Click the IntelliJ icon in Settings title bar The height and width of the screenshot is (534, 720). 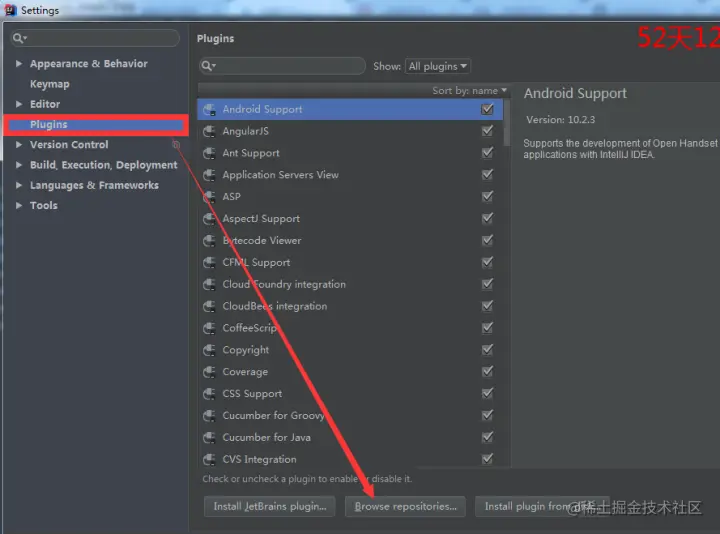[x=10, y=10]
